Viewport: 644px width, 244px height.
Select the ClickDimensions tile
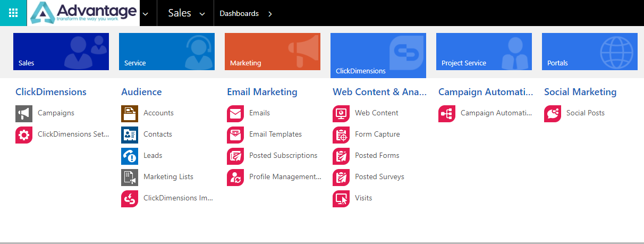[378, 55]
